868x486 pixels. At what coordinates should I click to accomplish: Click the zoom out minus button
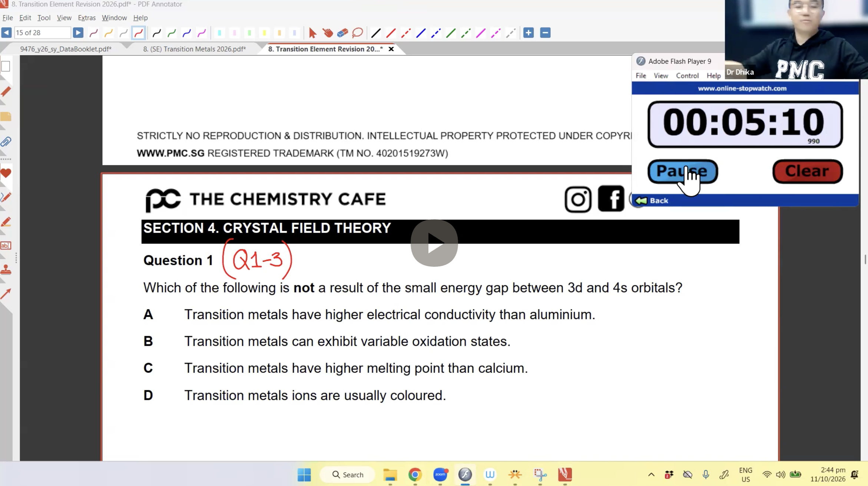pos(545,33)
